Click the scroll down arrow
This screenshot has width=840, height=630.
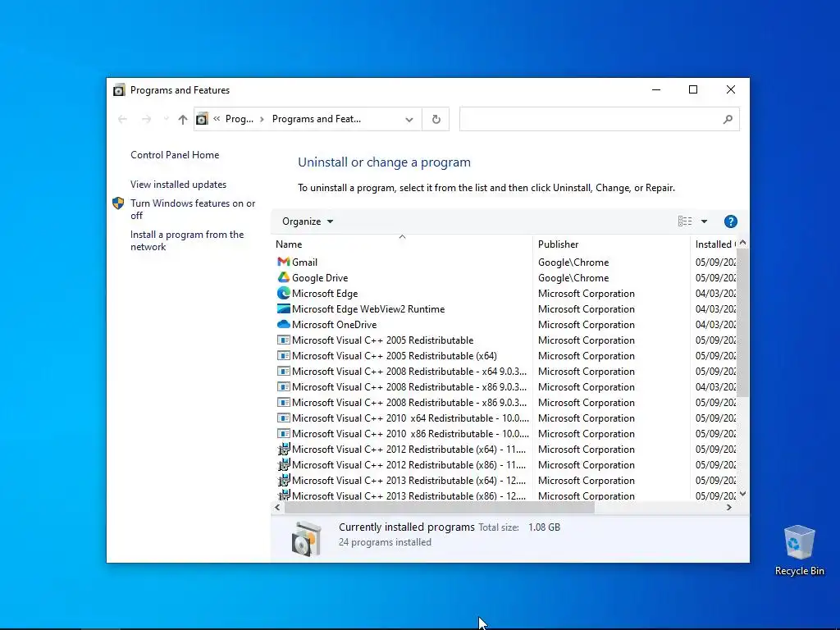[742, 494]
